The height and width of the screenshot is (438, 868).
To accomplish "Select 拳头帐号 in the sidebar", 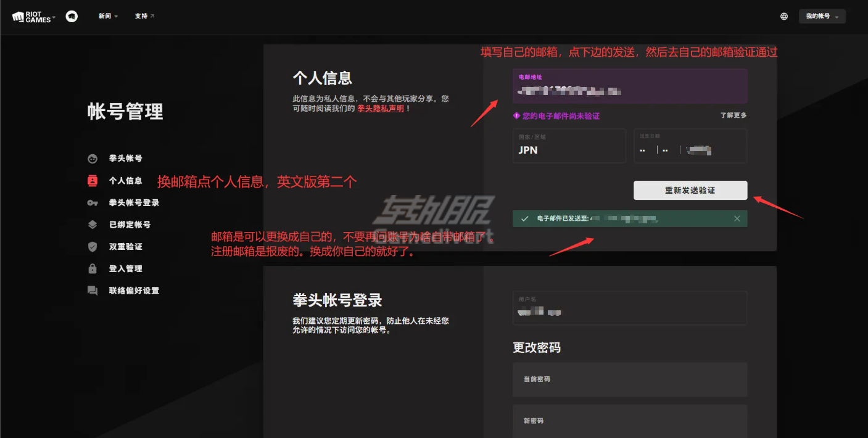I will pos(125,159).
